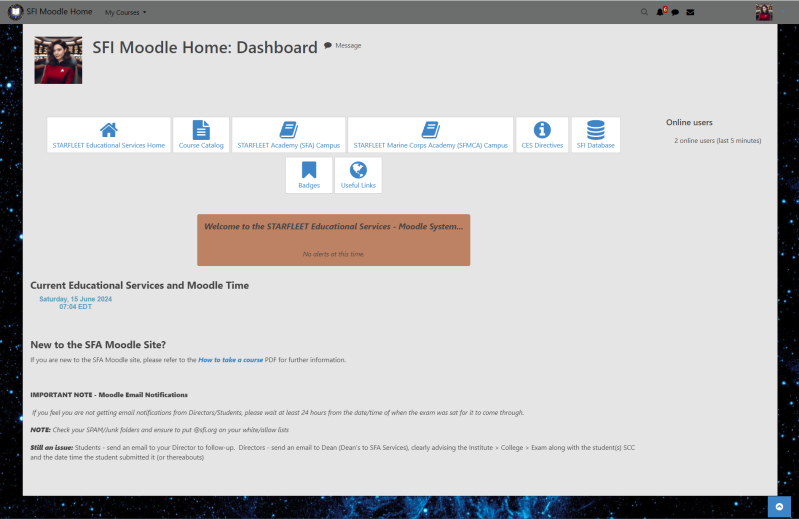The image size is (799, 519).
Task: Open notifications bell with badge
Action: (x=661, y=11)
